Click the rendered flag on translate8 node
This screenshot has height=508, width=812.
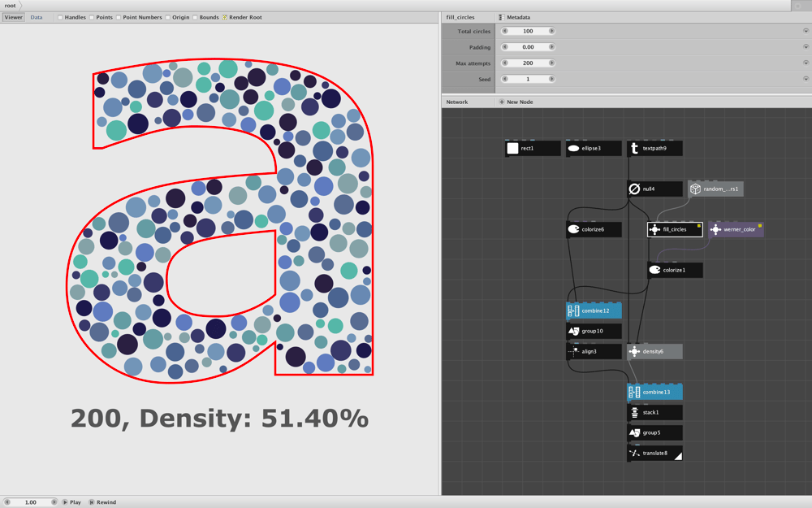click(x=678, y=456)
